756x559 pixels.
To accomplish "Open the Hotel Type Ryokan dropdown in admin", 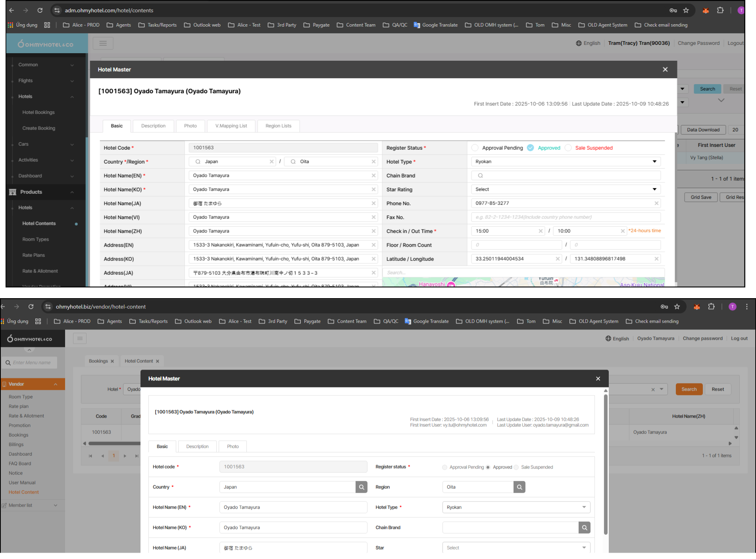I will [566, 162].
